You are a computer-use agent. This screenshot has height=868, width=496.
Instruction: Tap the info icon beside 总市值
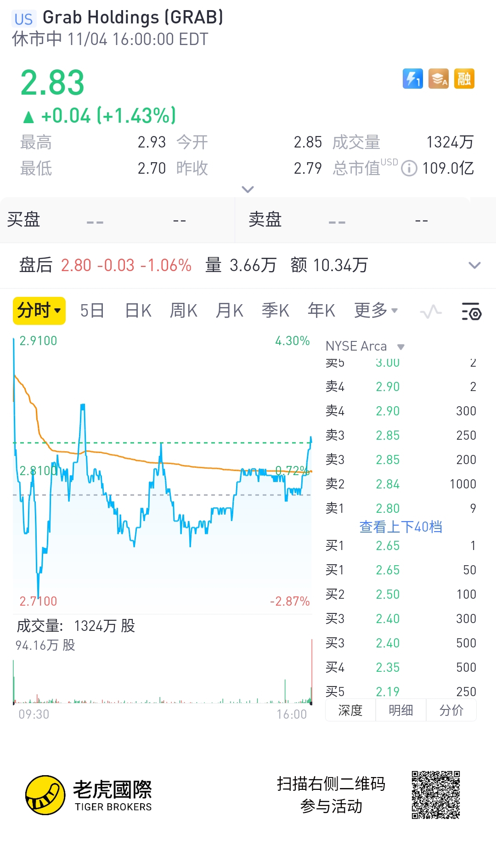[x=409, y=168]
